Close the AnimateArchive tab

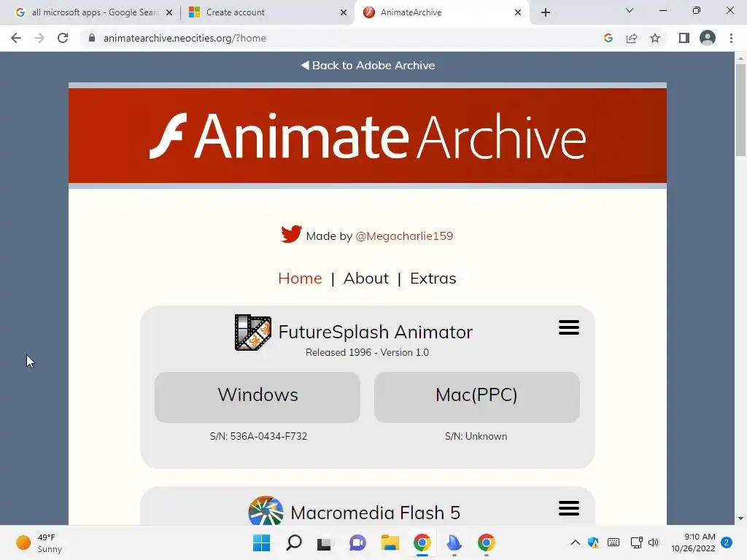[518, 12]
